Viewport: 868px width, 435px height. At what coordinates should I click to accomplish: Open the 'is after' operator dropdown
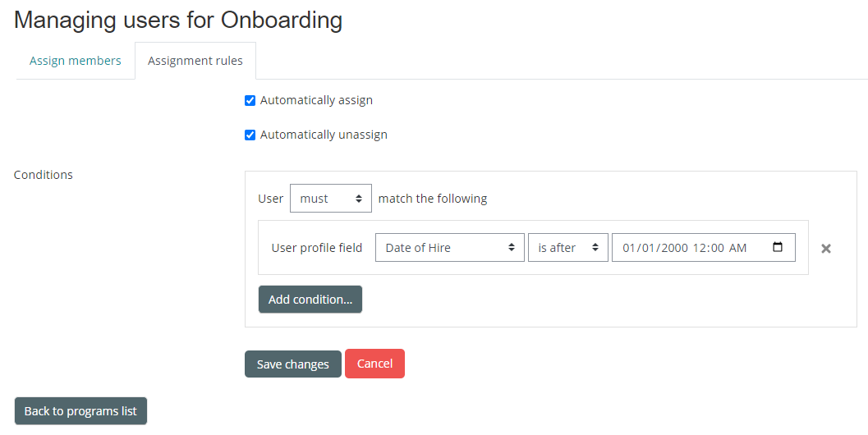[567, 248]
